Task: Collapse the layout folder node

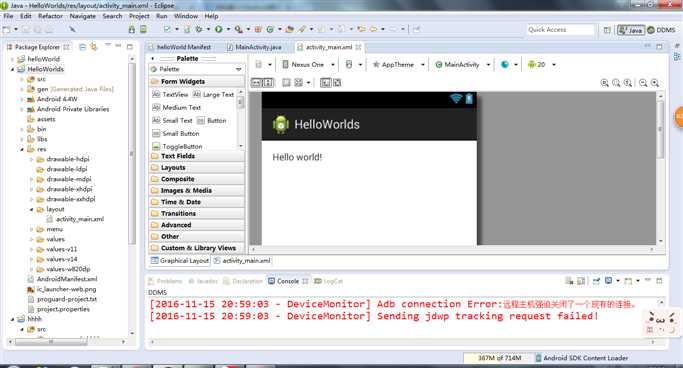Action: [x=31, y=209]
